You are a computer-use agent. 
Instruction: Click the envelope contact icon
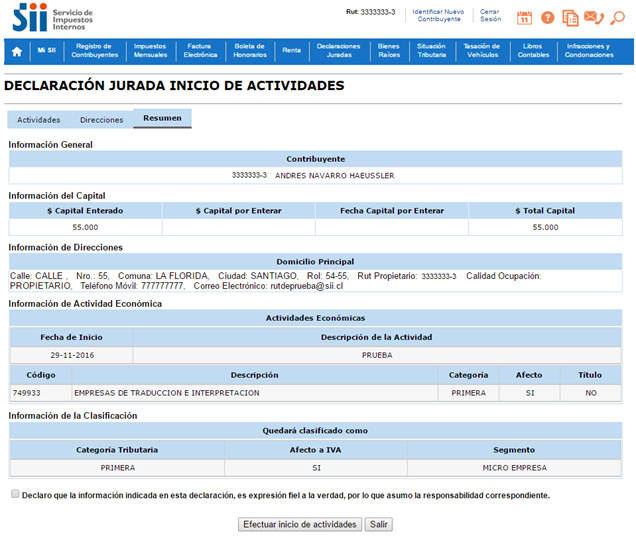[593, 17]
